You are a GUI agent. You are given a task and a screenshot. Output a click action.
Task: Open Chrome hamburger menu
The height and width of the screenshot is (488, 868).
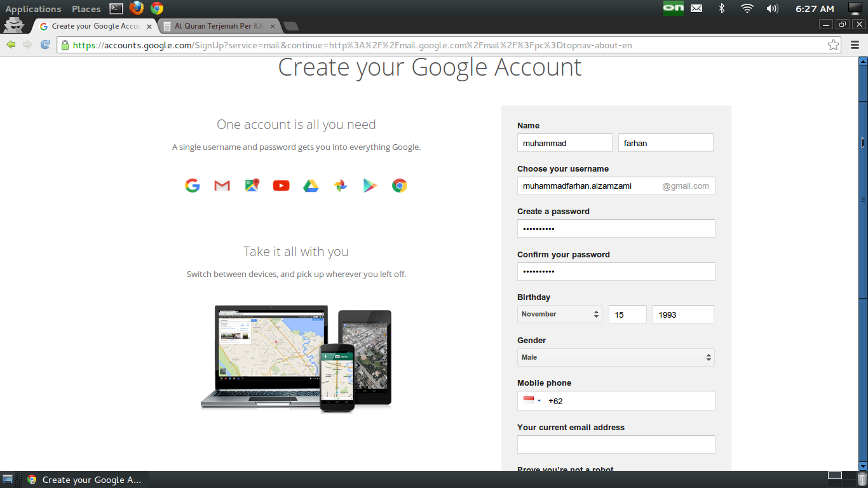pyautogui.click(x=855, y=44)
